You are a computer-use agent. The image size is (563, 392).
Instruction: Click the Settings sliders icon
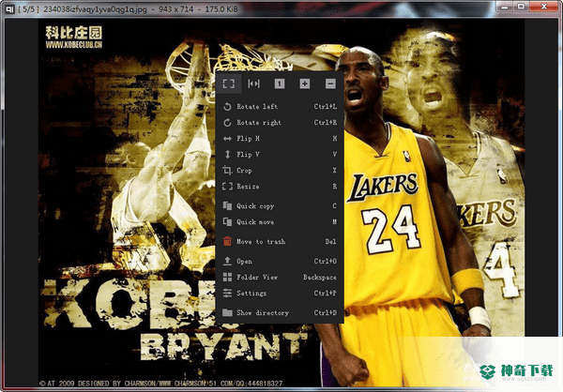[227, 293]
